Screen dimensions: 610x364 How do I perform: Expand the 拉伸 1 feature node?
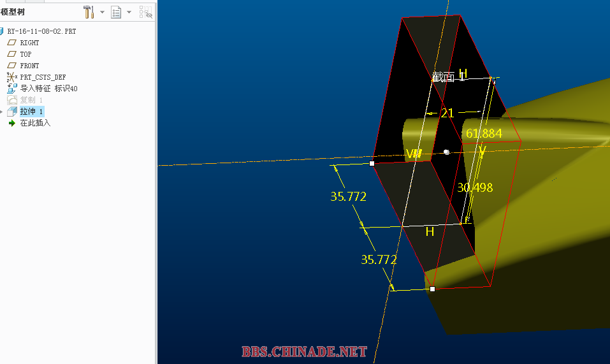pos(1,112)
